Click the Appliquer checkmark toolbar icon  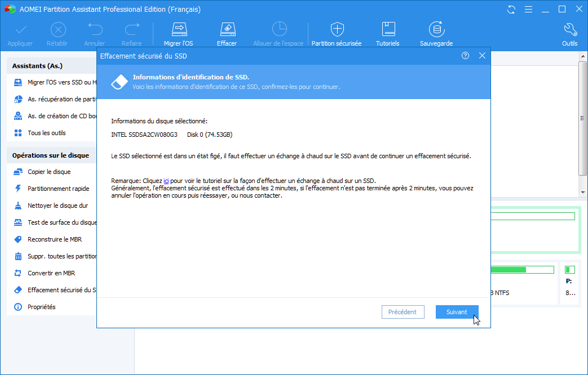click(21, 29)
